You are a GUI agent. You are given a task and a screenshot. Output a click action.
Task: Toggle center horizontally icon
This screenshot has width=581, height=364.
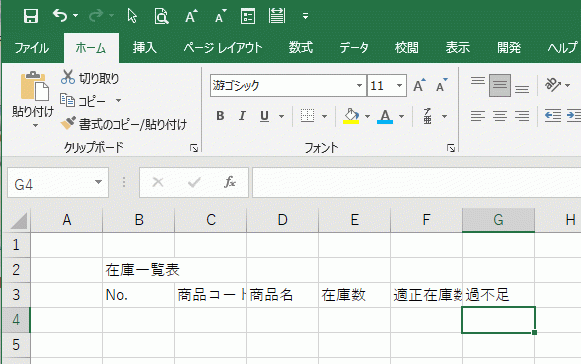pyautogui.click(x=500, y=116)
